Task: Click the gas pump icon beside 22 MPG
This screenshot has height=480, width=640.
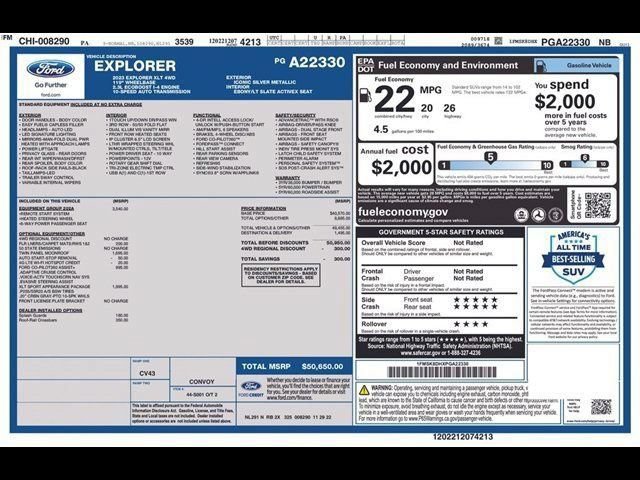Action: click(x=365, y=96)
